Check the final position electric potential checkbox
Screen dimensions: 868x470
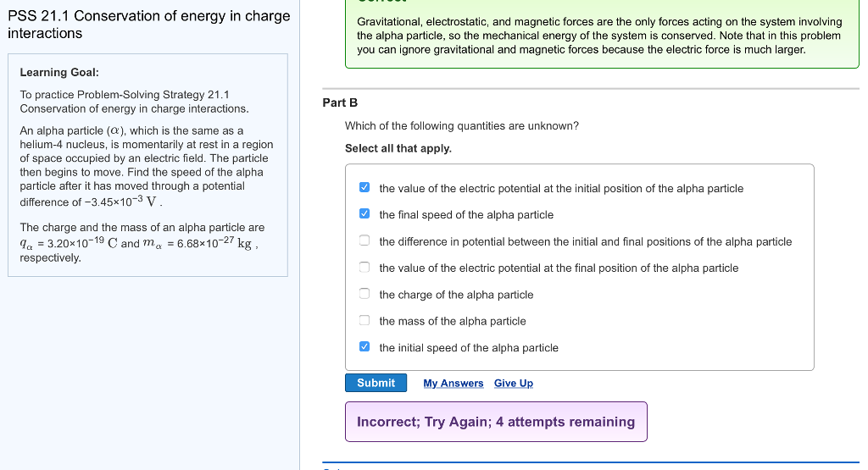[x=364, y=268]
